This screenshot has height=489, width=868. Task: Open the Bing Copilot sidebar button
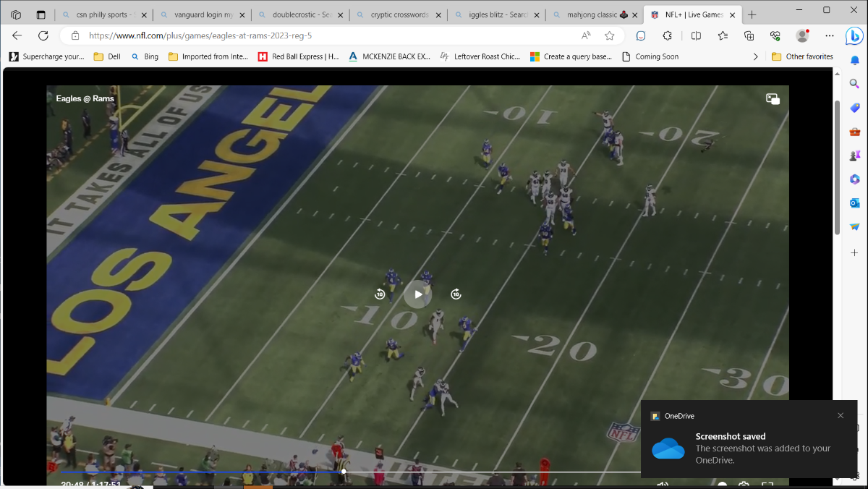tap(854, 35)
